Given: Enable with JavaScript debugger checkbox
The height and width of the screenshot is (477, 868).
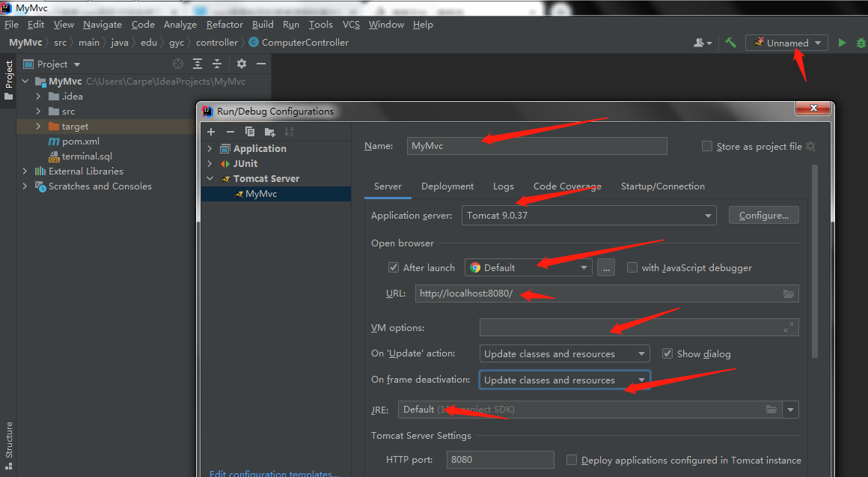Looking at the screenshot, I should tap(632, 267).
